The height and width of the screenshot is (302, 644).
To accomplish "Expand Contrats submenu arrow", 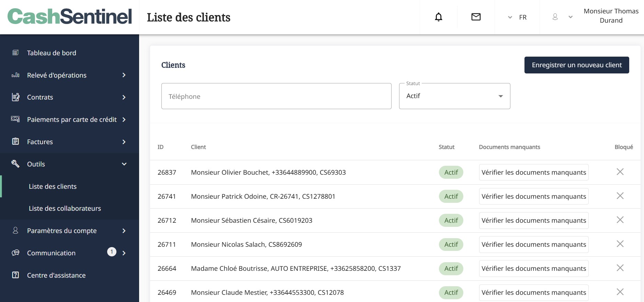I will coord(124,97).
